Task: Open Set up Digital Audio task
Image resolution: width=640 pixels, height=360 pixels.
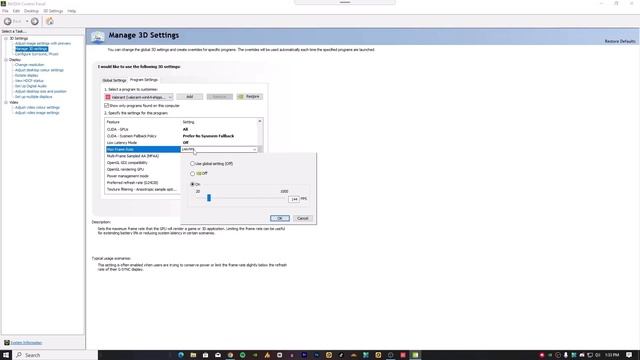Action: 31,86
